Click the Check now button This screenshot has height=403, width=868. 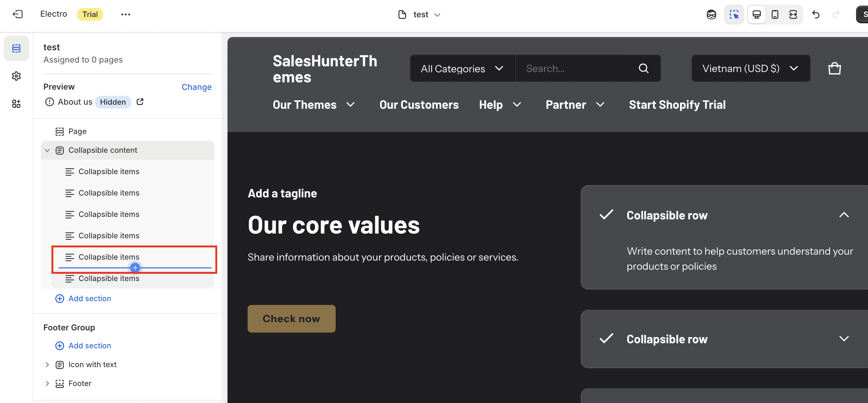[x=291, y=319]
